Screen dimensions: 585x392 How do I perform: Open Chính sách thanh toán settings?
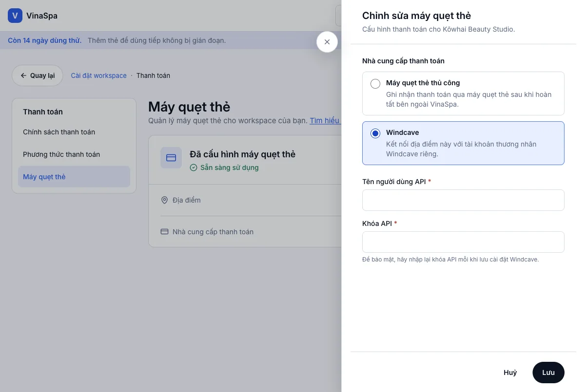click(x=74, y=132)
